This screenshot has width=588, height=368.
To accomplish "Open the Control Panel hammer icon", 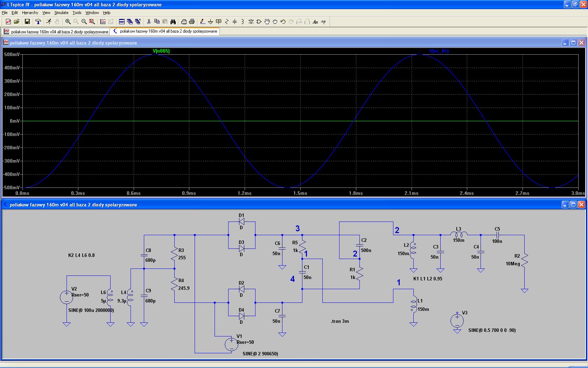I will 38,22.
